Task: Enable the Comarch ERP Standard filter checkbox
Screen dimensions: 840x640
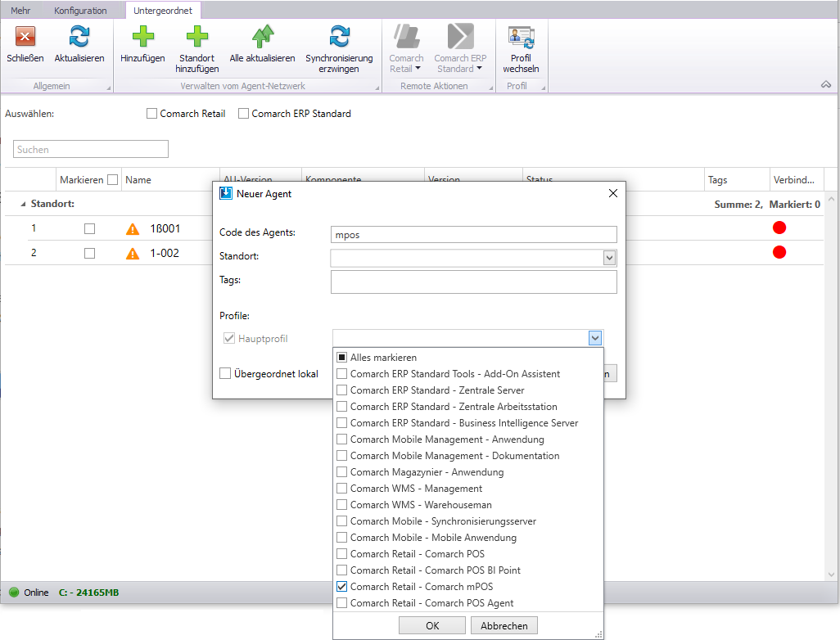Action: 243,114
